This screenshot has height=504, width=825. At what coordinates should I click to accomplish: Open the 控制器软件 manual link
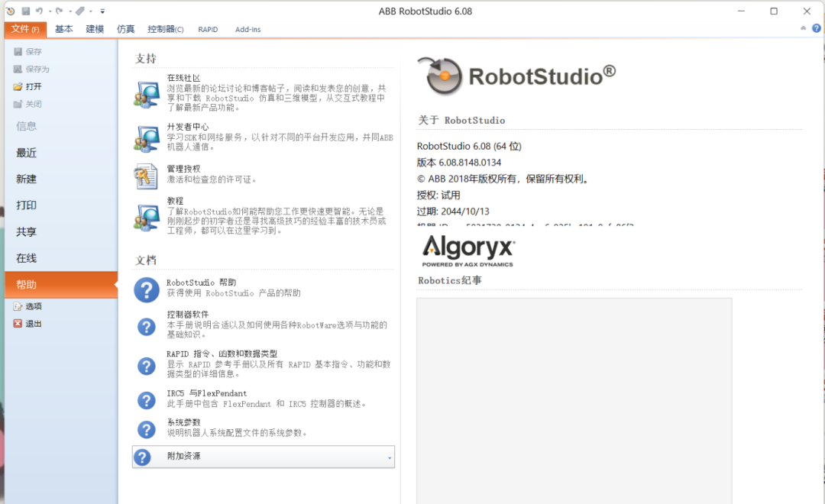[x=188, y=315]
